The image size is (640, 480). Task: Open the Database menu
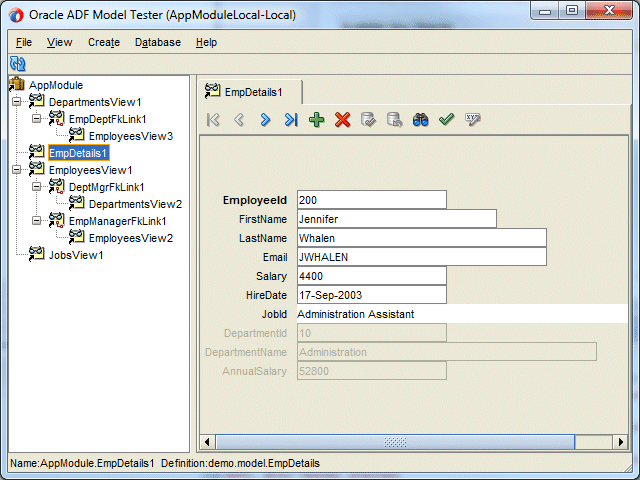tap(158, 42)
